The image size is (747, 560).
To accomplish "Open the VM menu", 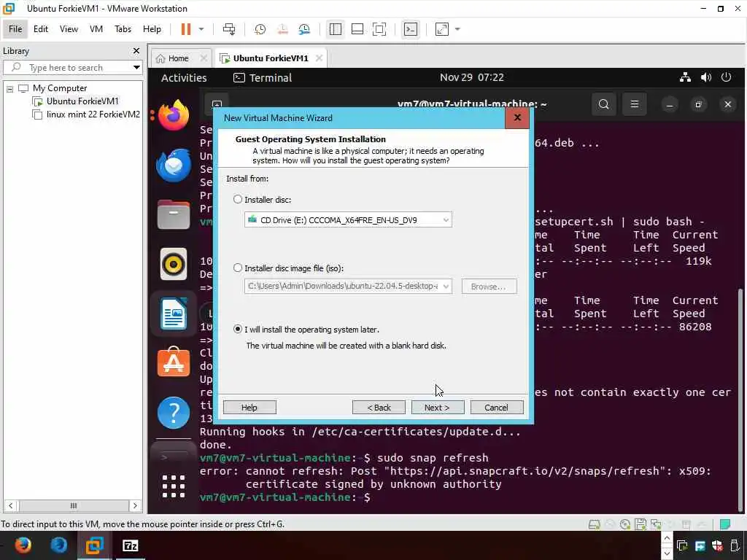I will 96,29.
